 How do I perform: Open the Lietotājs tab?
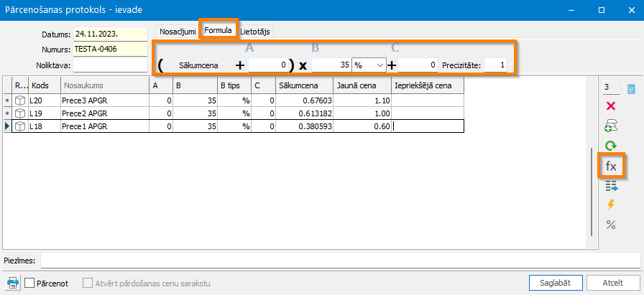[255, 31]
